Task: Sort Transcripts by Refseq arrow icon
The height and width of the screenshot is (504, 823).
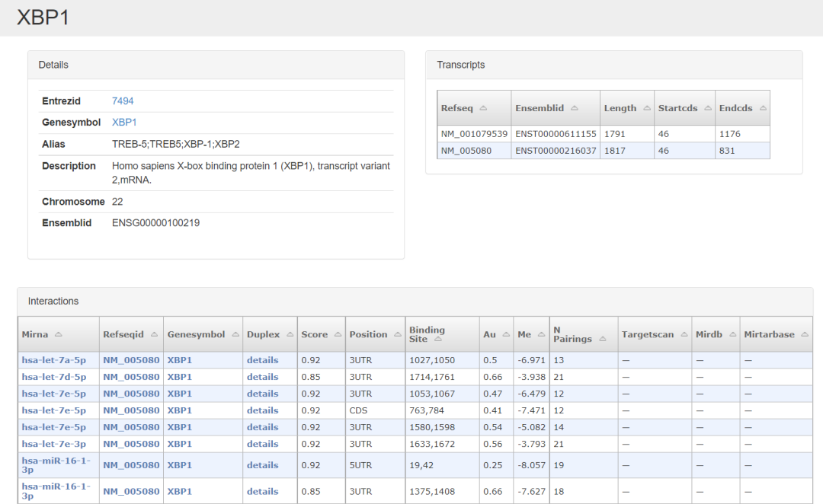Action: [x=483, y=108]
